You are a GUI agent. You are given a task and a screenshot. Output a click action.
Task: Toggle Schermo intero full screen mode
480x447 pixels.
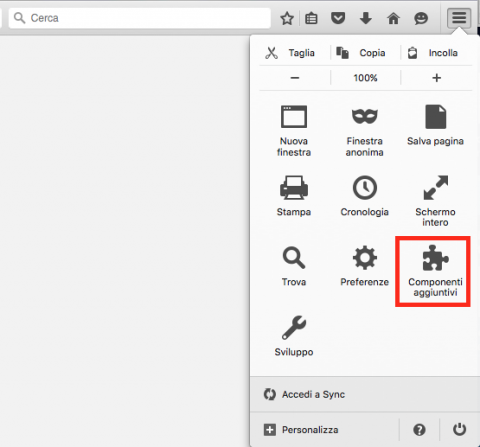click(435, 201)
